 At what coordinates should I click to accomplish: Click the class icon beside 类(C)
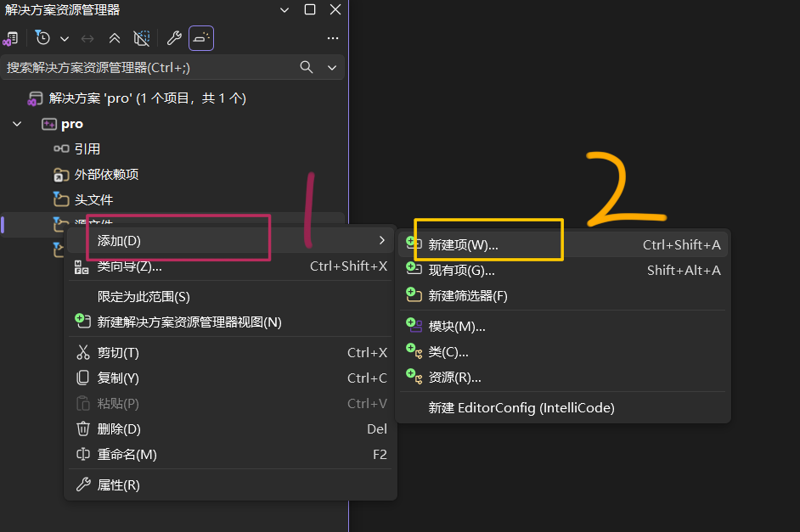[414, 350]
